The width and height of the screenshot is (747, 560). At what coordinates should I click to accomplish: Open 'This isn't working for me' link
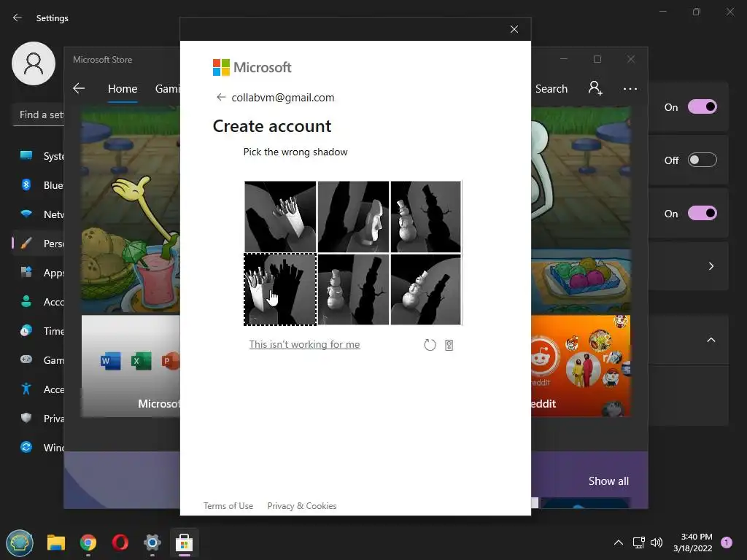click(304, 344)
